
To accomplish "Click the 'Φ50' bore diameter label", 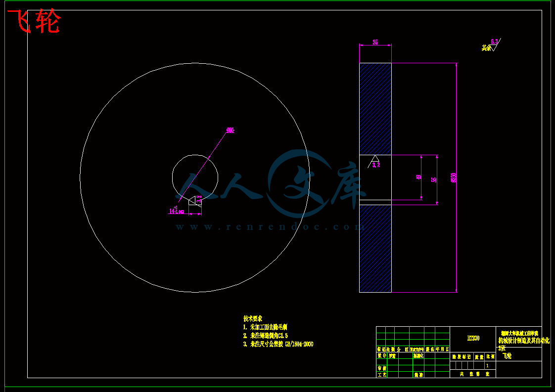I will pyautogui.click(x=230, y=130).
